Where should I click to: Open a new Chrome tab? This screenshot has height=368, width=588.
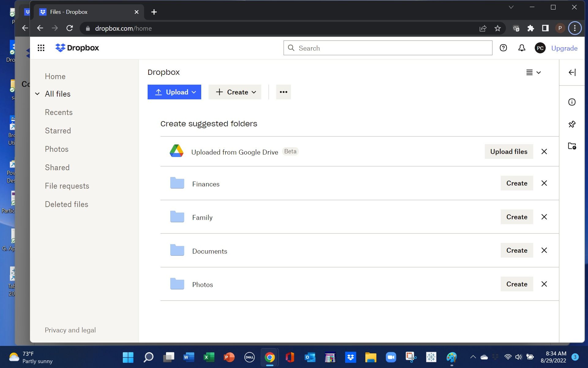click(154, 12)
